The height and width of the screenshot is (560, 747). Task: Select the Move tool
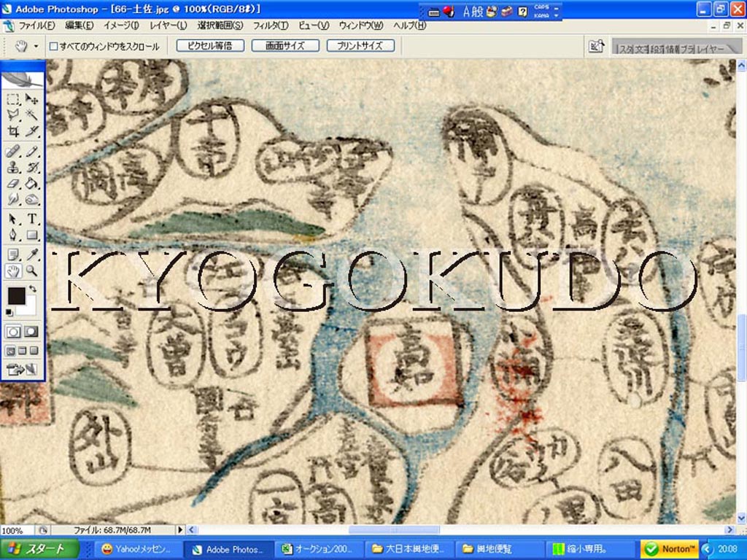coord(31,99)
